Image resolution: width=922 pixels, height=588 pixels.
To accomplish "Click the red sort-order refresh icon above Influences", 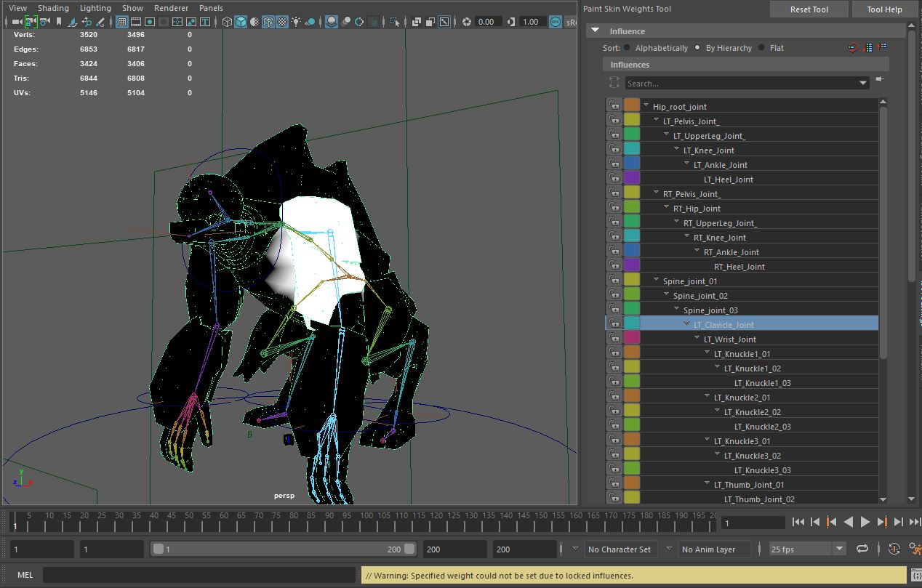I will pyautogui.click(x=852, y=47).
